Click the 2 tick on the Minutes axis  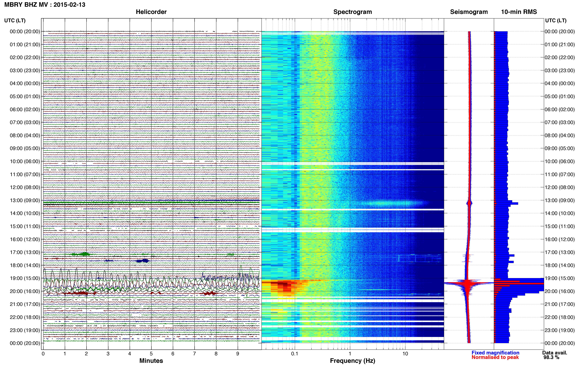(x=86, y=354)
